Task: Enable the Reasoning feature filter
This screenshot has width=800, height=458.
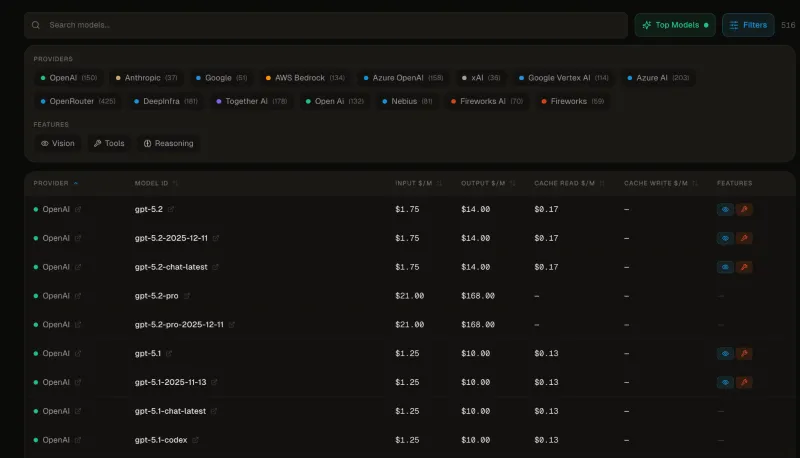Action: [x=168, y=143]
